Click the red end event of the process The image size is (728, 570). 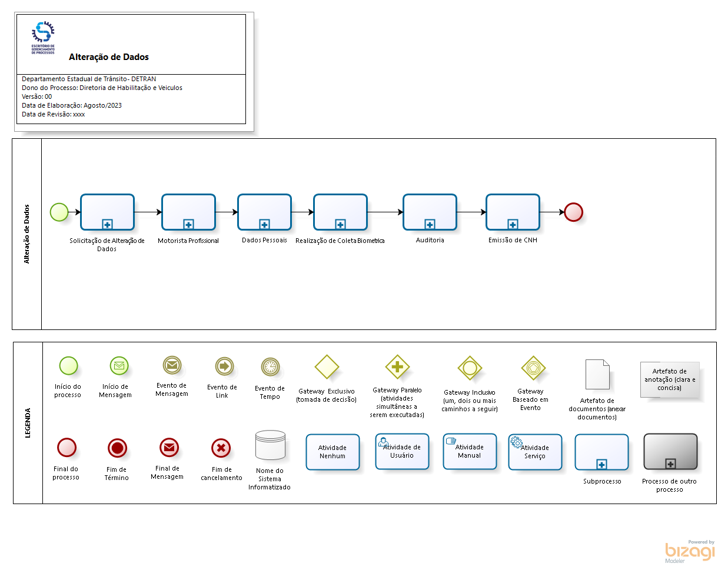(573, 212)
